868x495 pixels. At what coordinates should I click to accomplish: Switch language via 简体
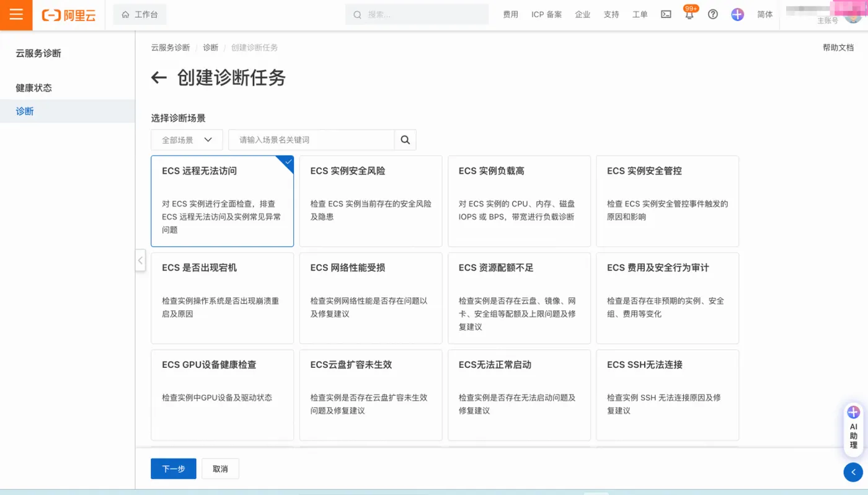coord(765,14)
